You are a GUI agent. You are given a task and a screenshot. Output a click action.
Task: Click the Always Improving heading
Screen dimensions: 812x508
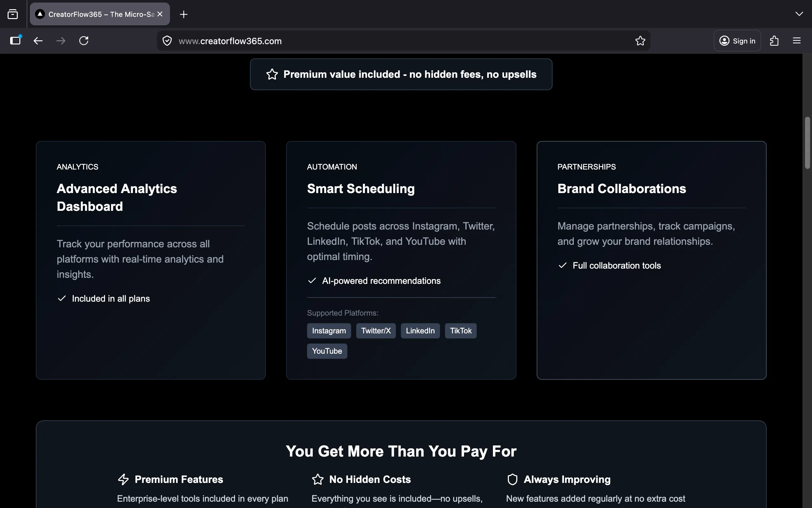pyautogui.click(x=567, y=479)
